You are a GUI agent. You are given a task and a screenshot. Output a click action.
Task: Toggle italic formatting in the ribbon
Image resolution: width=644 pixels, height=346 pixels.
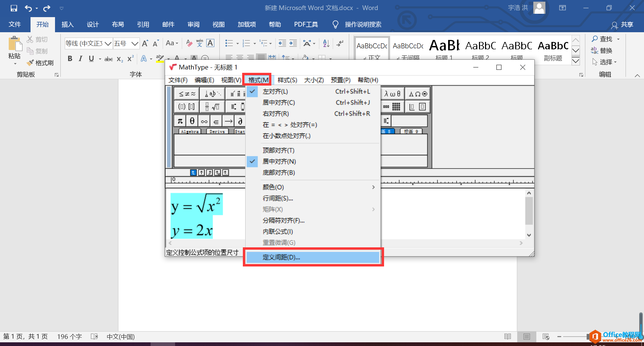80,58
